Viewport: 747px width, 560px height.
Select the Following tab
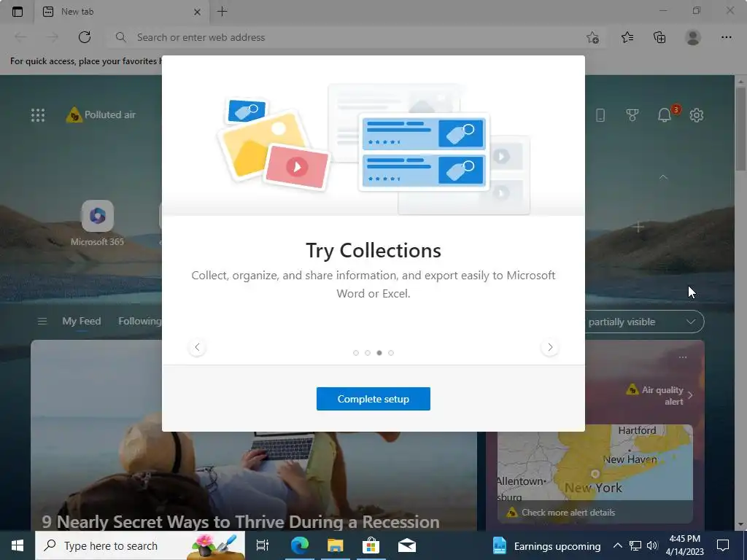pos(140,322)
